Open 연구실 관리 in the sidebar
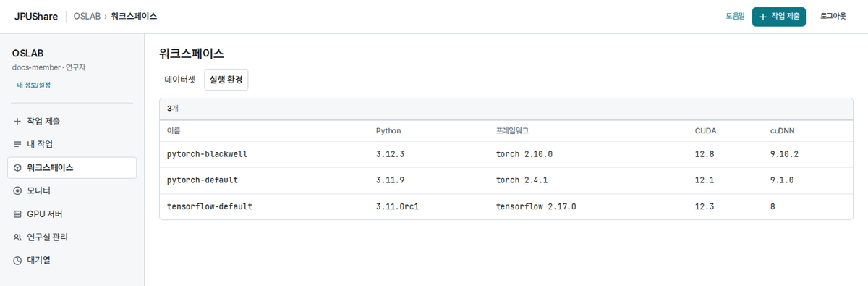This screenshot has width=868, height=286. click(x=72, y=237)
